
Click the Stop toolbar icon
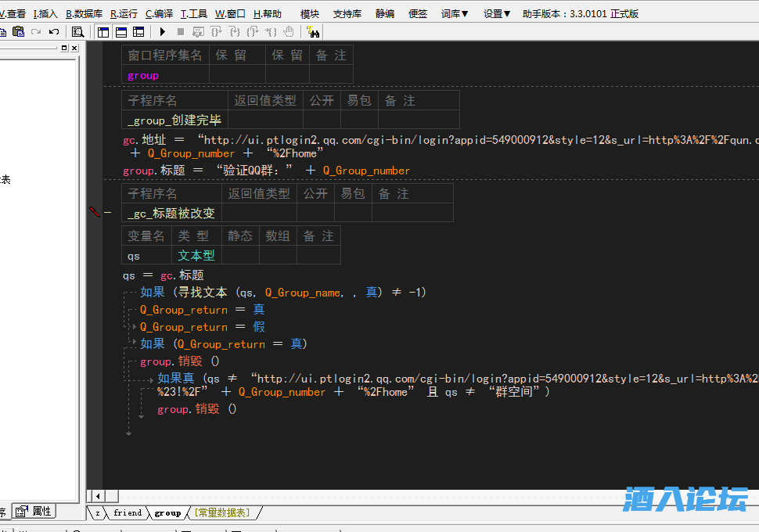click(x=181, y=32)
